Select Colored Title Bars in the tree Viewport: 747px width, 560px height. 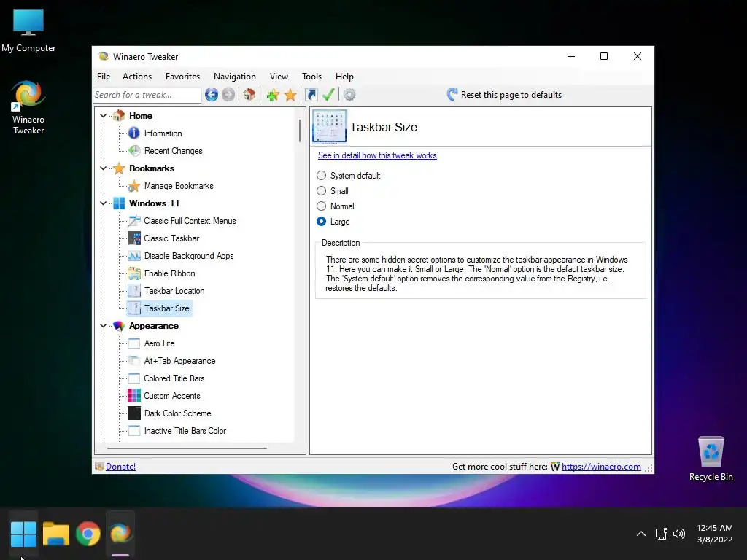point(174,378)
